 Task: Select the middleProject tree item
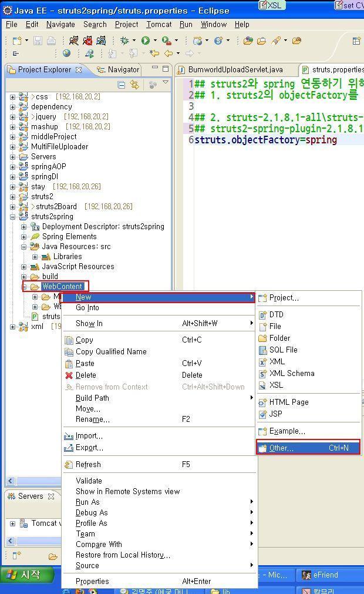(54, 137)
